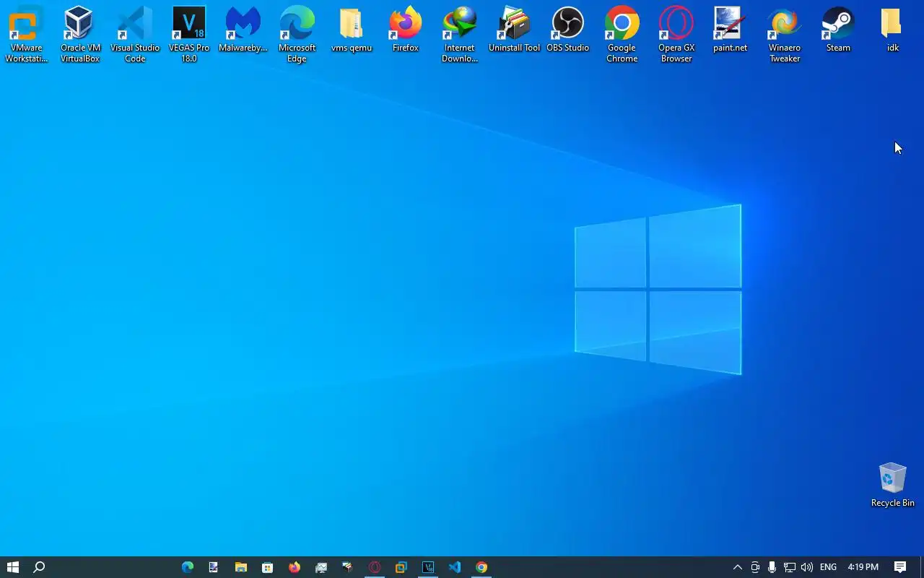
Task: Select the VEGAS Pro 18.0 desktop icon
Action: (188, 35)
